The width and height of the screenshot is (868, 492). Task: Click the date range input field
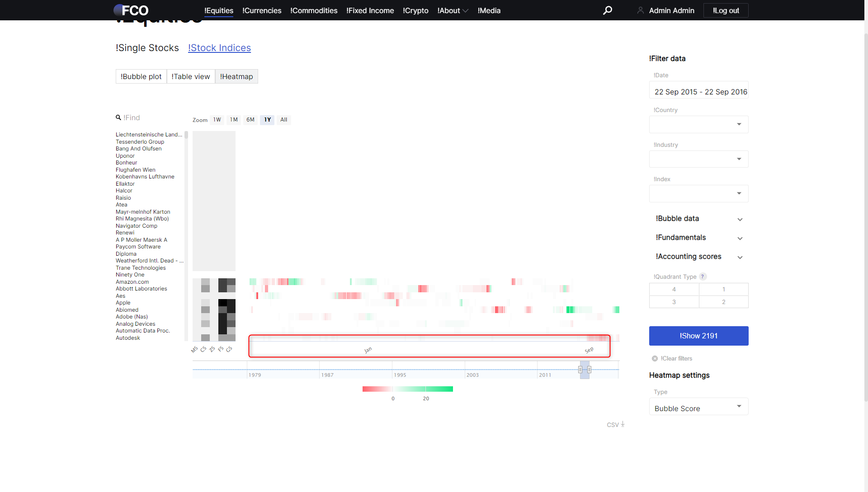coord(698,90)
